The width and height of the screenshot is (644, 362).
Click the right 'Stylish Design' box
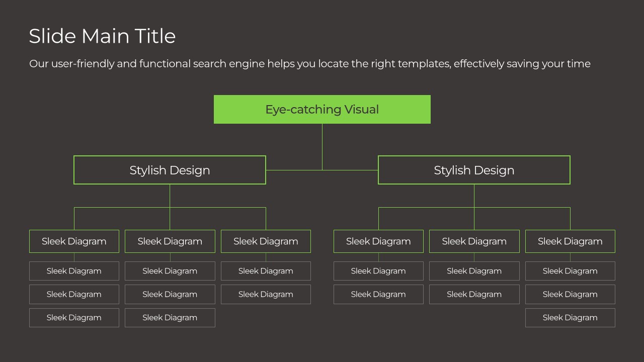(474, 170)
